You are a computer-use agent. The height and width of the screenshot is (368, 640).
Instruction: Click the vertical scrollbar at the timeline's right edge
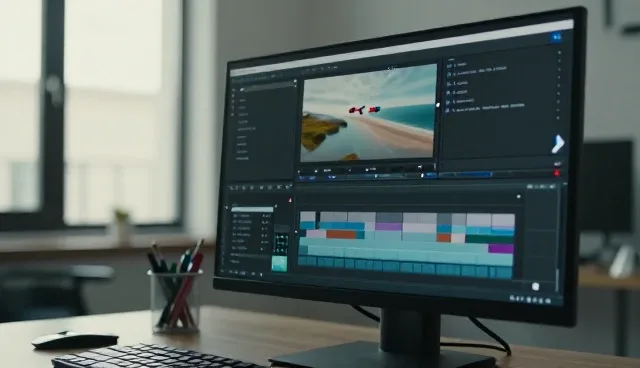(557, 279)
